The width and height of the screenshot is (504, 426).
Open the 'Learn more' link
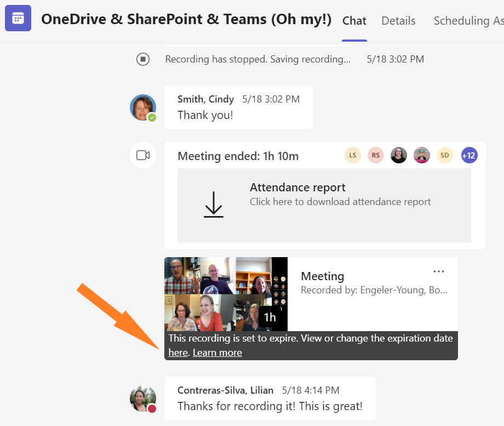(x=217, y=353)
